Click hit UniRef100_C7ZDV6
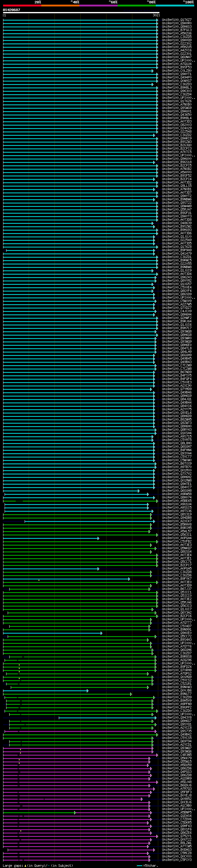This screenshot has height=868, width=197. point(177,819)
